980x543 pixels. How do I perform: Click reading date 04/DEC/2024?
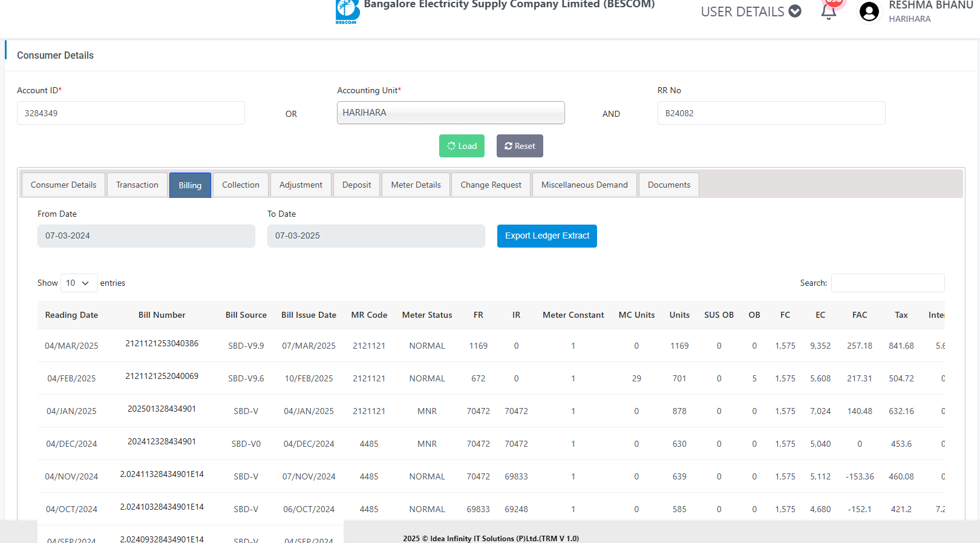coord(71,444)
